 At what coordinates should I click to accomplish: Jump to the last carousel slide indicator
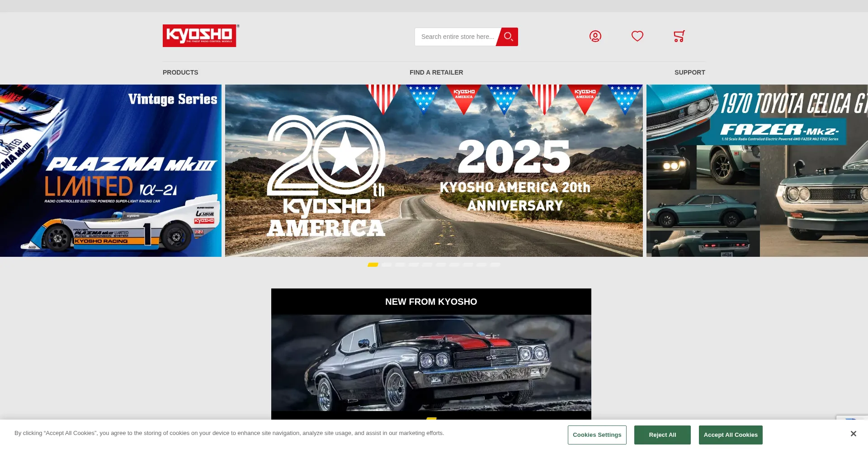tap(495, 265)
